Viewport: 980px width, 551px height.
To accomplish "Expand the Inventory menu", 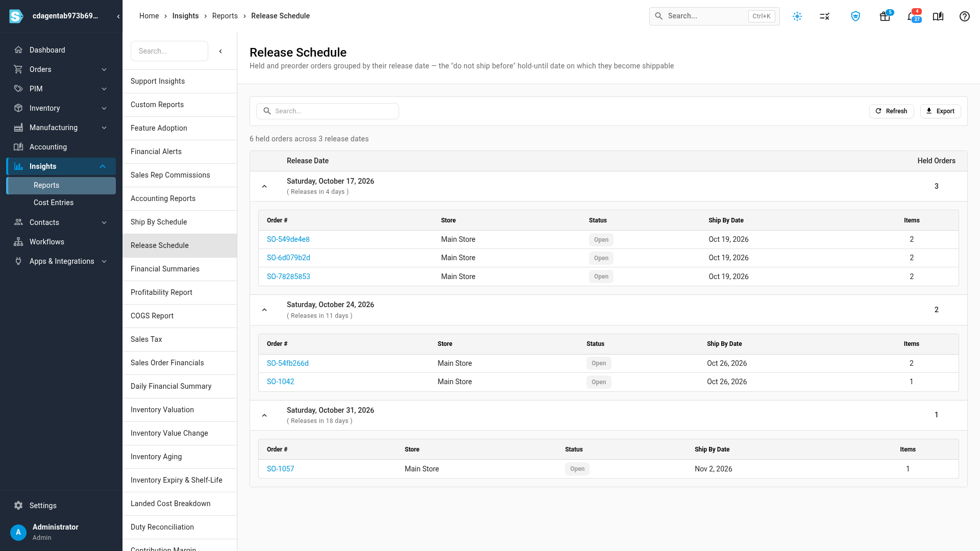I will point(61,108).
